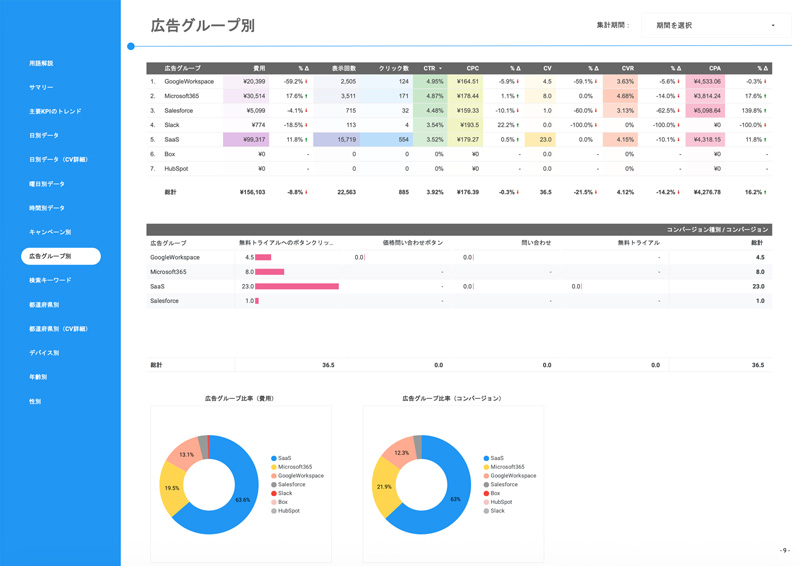Sort the table by CPA column header

[715, 69]
